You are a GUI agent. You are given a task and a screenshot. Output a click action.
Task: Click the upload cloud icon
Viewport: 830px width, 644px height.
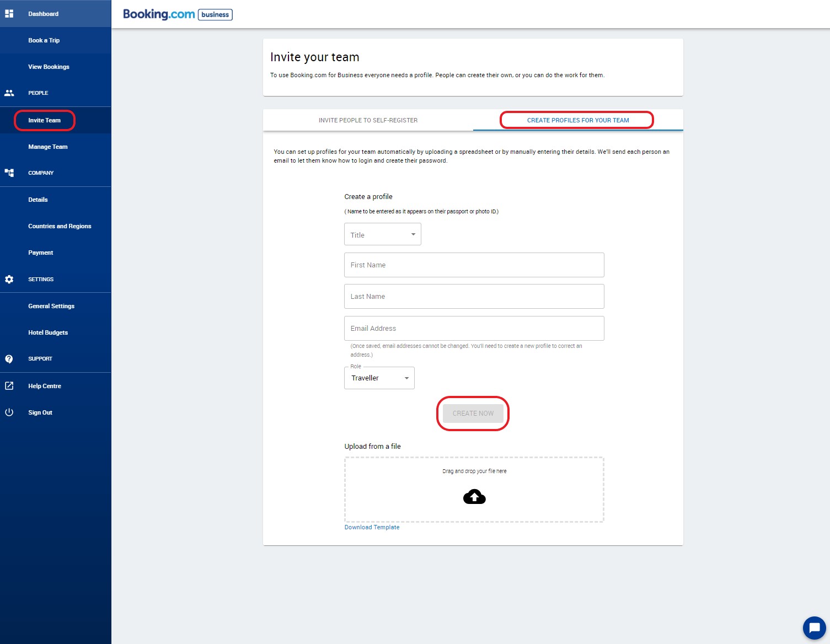pyautogui.click(x=473, y=496)
